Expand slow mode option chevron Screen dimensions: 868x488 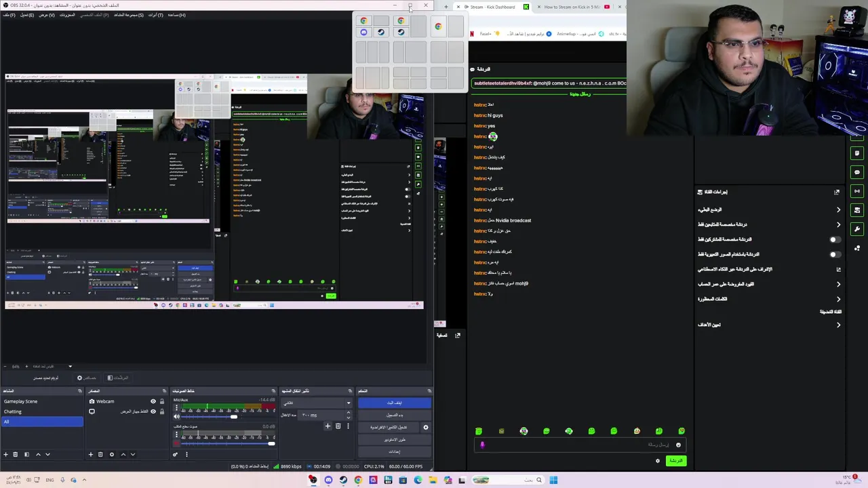coord(838,209)
